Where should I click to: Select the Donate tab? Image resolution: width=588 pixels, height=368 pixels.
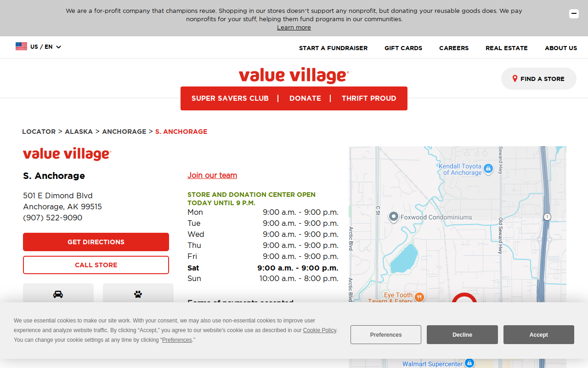point(305,98)
